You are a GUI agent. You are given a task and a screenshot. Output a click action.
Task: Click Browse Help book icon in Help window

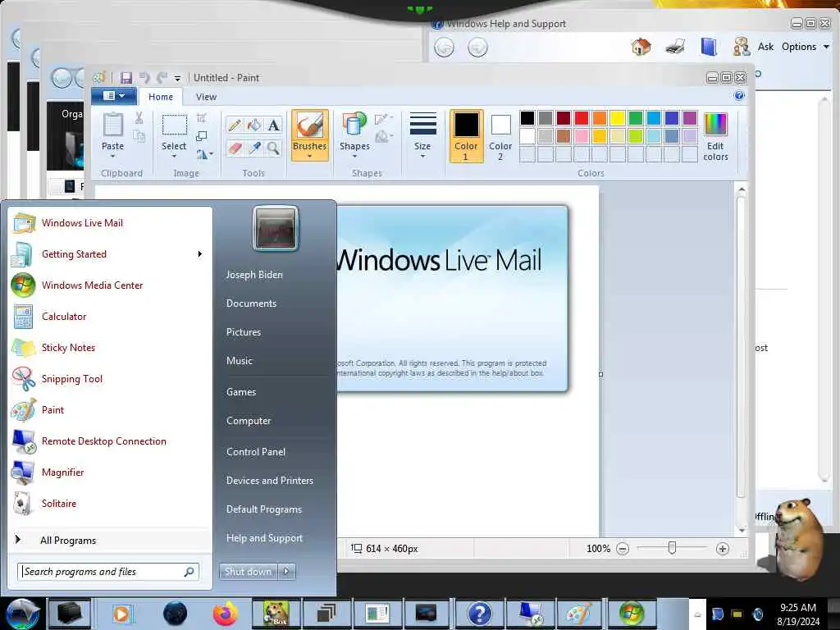click(x=709, y=47)
